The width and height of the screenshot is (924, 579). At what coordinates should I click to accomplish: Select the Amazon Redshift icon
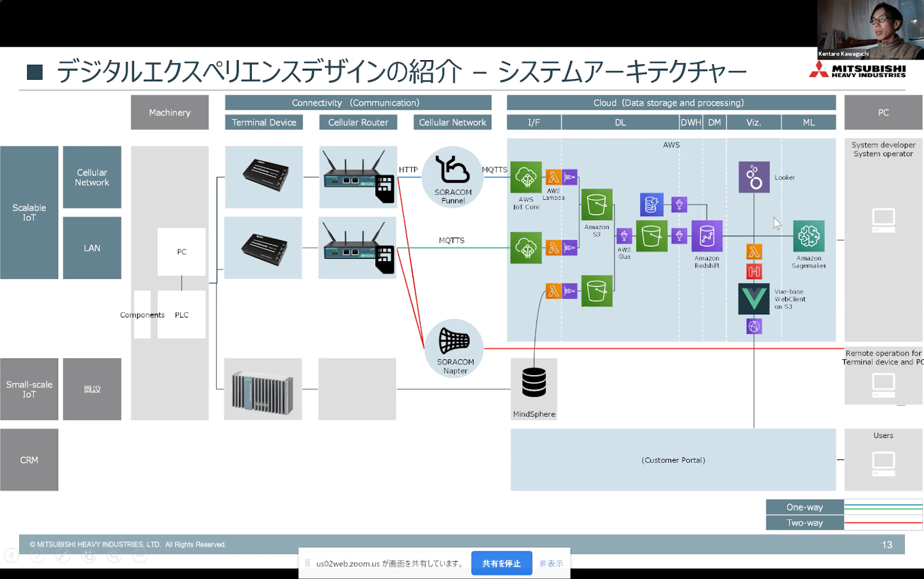point(707,236)
